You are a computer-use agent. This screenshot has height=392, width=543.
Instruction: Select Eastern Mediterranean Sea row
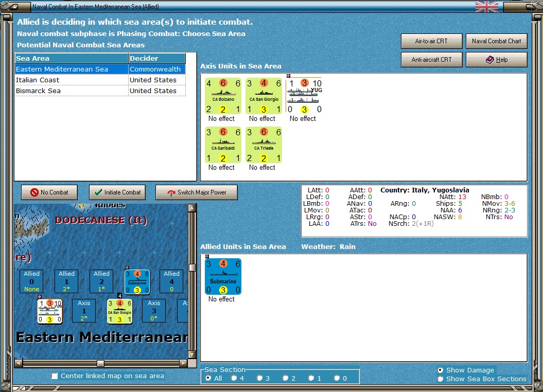100,69
